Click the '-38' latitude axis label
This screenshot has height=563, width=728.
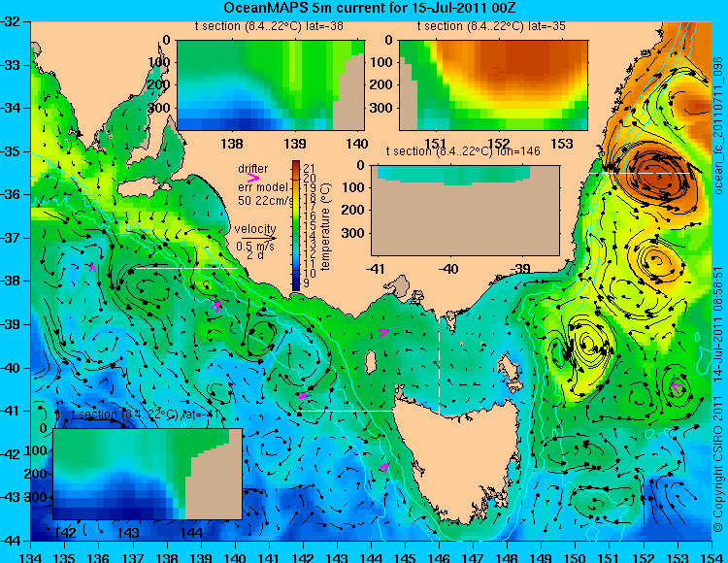(11, 281)
